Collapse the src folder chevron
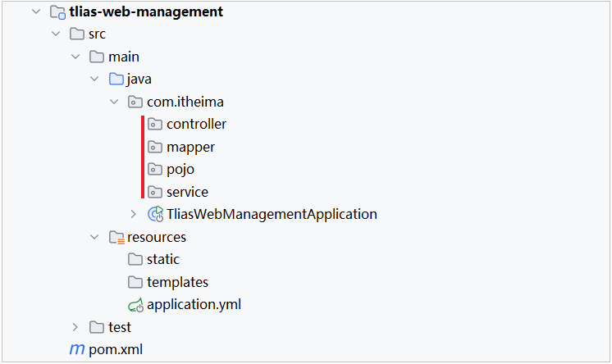 coord(56,34)
